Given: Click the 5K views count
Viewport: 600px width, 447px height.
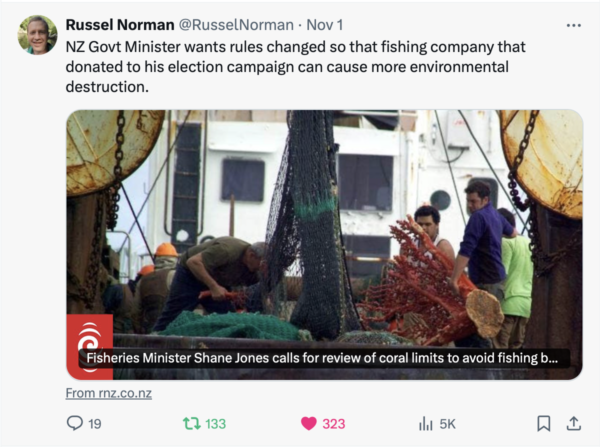Looking at the screenshot, I should pyautogui.click(x=447, y=423).
